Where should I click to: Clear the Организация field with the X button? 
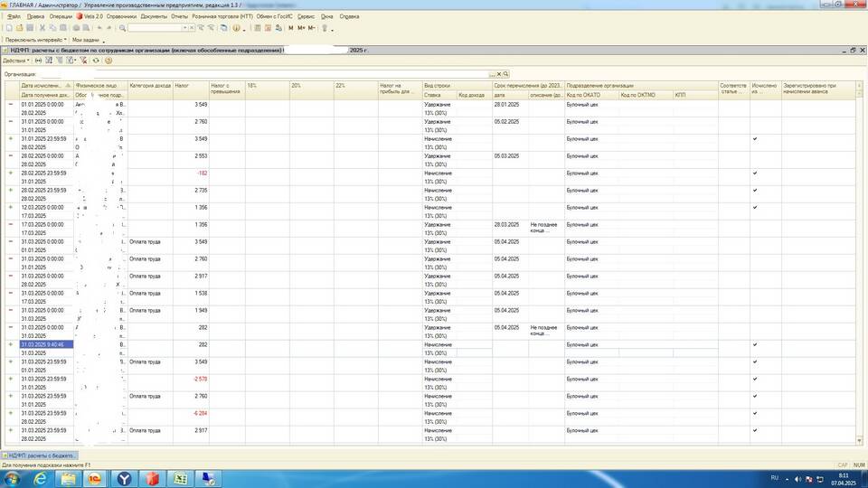pos(499,74)
